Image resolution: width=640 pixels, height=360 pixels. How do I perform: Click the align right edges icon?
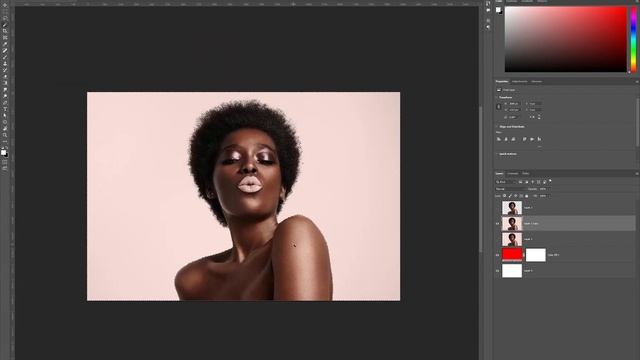513,139
